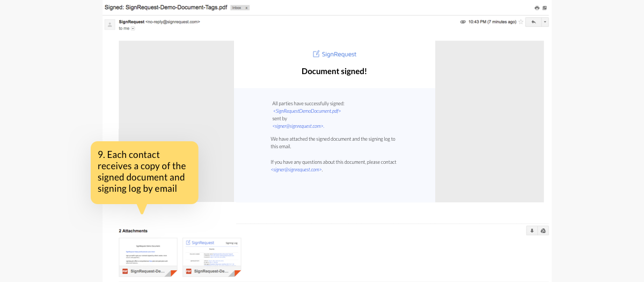644x282 pixels.
Task: Print the email with the printer icon
Action: [537, 8]
